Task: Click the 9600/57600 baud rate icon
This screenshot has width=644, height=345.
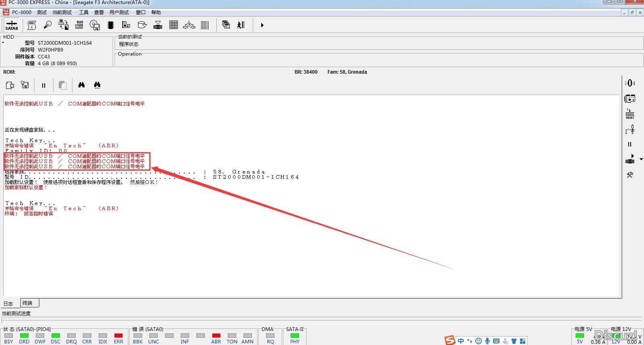Action: pos(79,25)
